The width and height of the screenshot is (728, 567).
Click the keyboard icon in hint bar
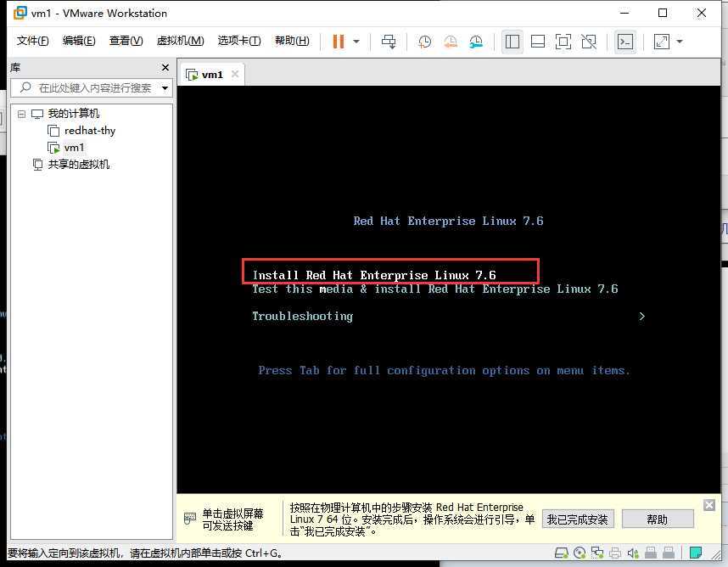click(190, 519)
